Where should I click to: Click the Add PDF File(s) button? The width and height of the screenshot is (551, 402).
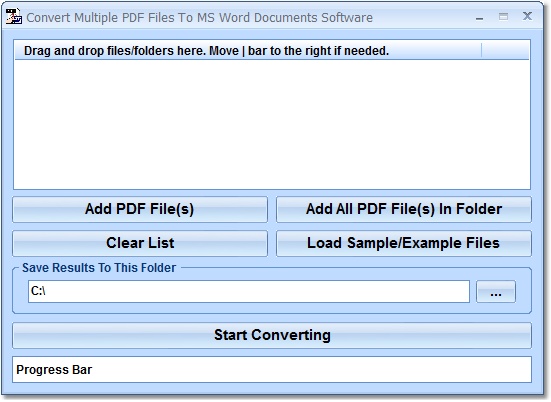coord(140,209)
